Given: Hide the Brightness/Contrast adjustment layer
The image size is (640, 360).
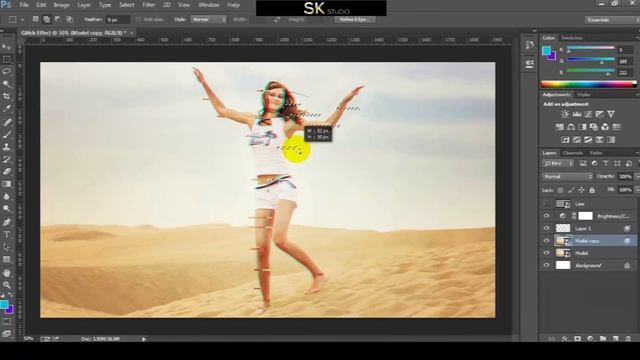Looking at the screenshot, I should [547, 216].
